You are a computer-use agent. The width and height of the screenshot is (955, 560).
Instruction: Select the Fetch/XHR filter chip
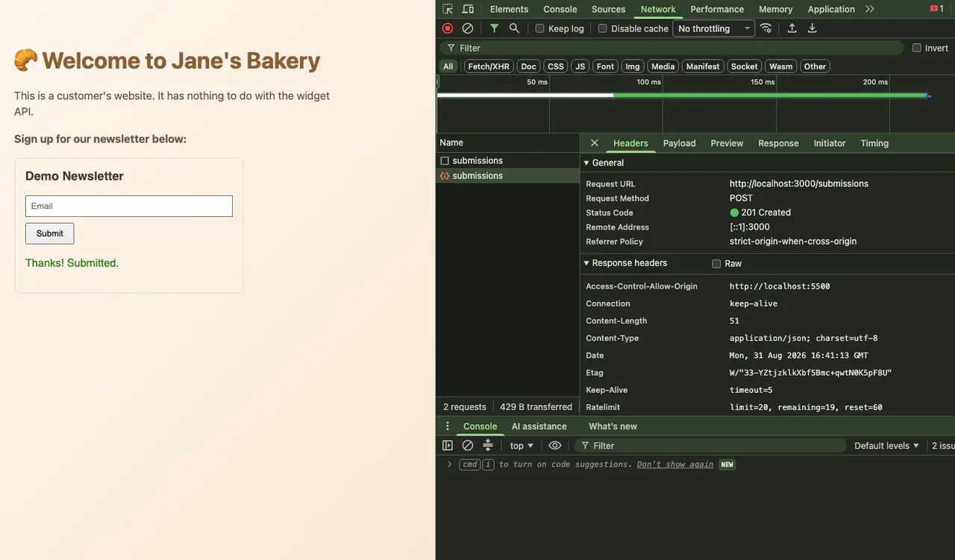pyautogui.click(x=489, y=66)
